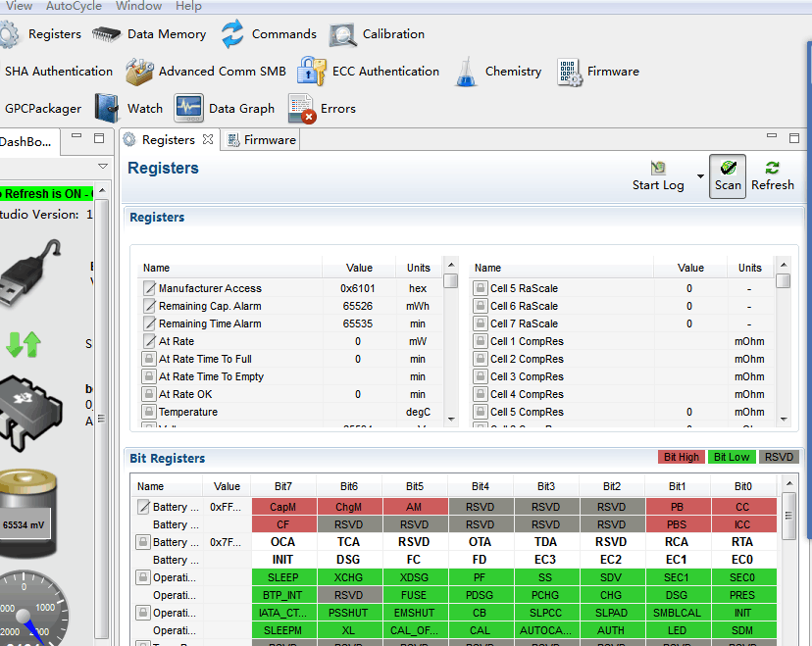Open the Commands arrows icon
Screen dimensions: 812x646
click(232, 33)
